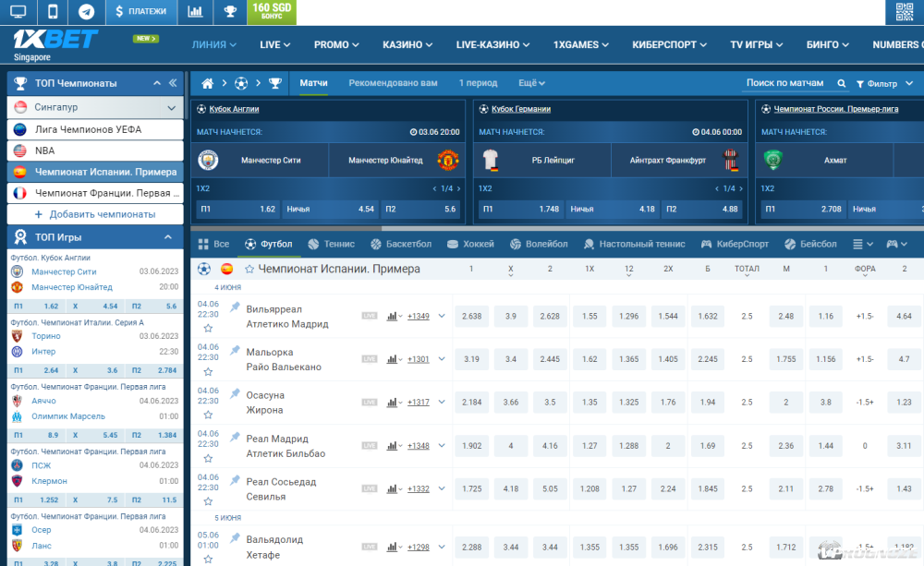Favorite the Осасуна – Жирона match
The height and width of the screenshot is (566, 924).
pyautogui.click(x=208, y=415)
